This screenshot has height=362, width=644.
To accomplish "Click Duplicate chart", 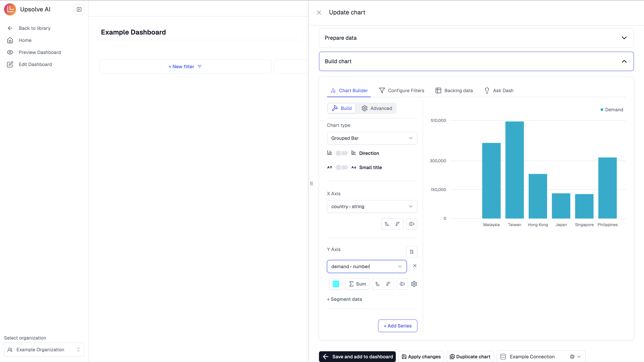I will coord(470,357).
